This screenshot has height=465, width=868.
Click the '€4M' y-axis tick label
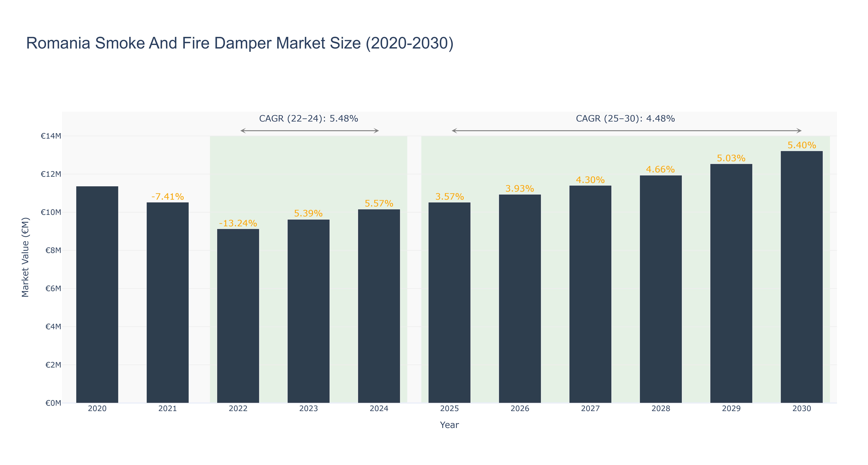(x=53, y=327)
